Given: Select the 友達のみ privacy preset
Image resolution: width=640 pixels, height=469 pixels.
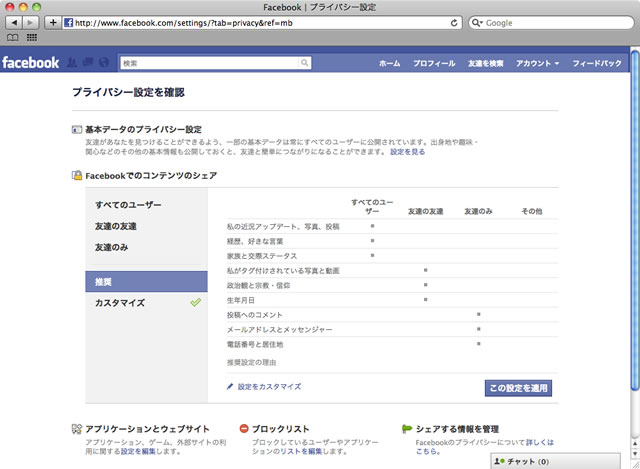Looking at the screenshot, I should pos(146,247).
